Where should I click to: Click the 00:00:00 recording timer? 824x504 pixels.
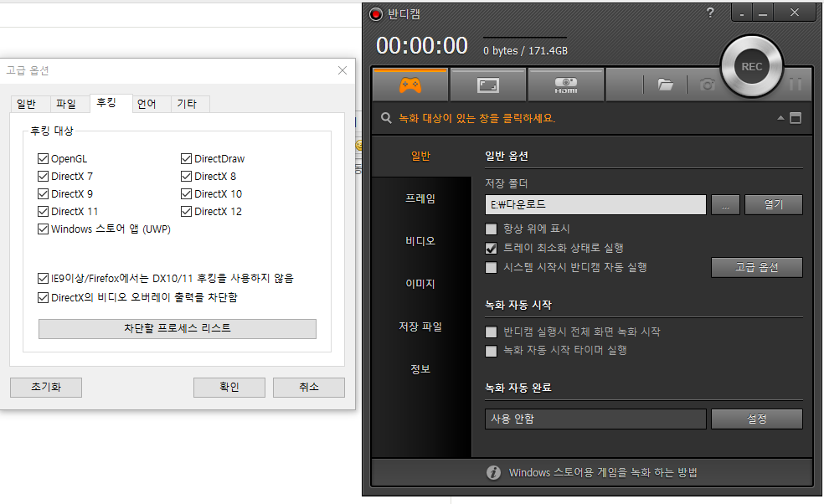[x=422, y=46]
